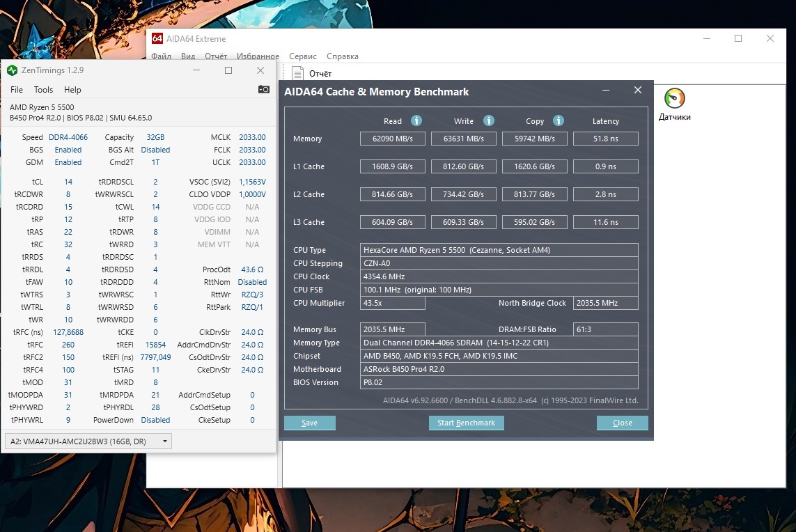
Task: Click the ZenTimings title bar logo
Action: tap(12, 70)
